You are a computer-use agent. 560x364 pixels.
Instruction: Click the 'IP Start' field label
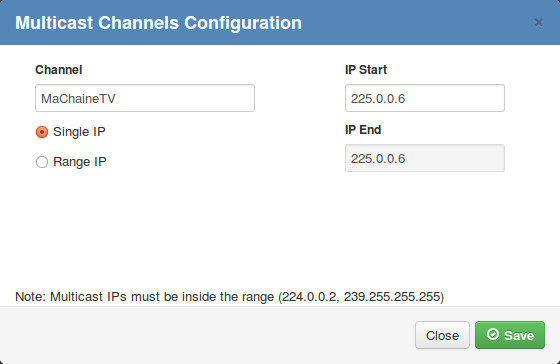366,70
